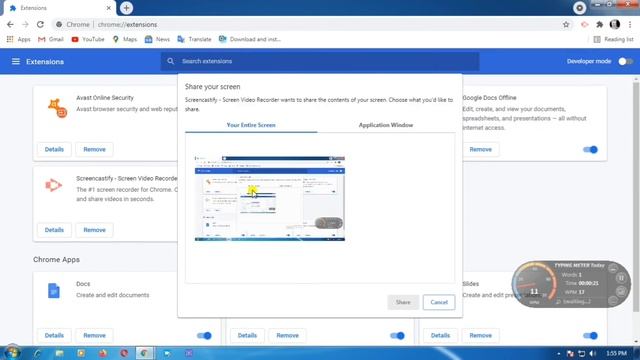
Task: Open a new tab with plus button
Action: tap(126, 8)
